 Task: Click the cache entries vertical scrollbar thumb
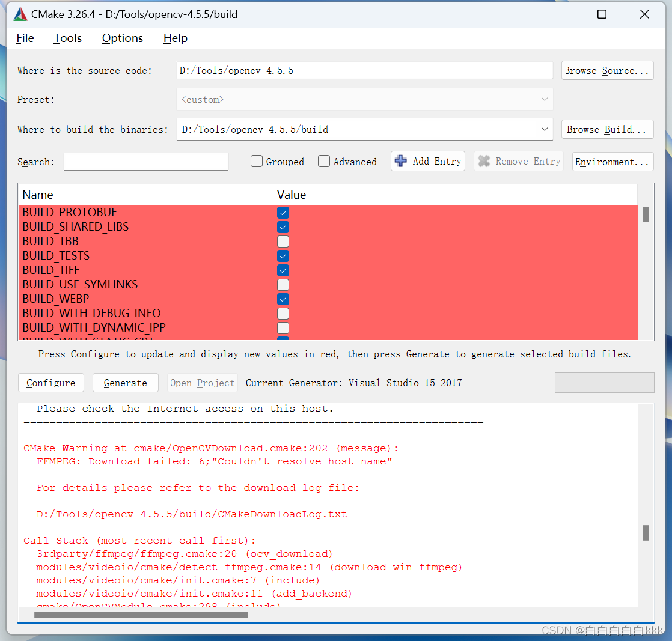tap(646, 214)
